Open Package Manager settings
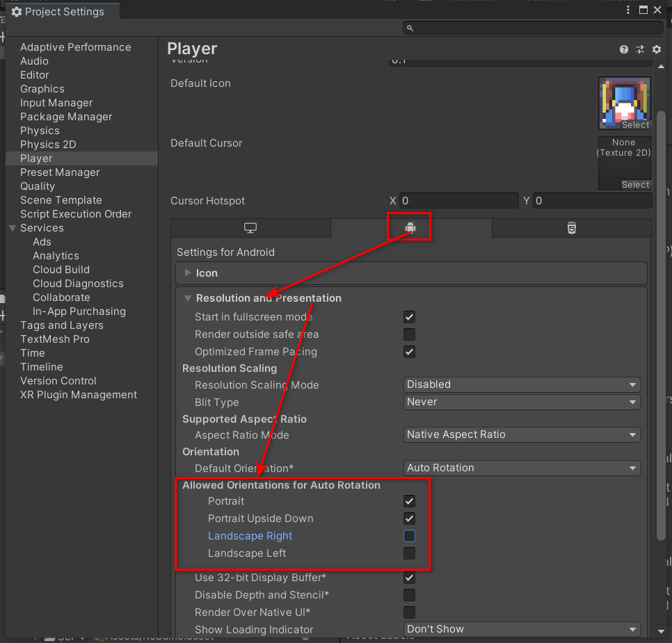 tap(66, 117)
